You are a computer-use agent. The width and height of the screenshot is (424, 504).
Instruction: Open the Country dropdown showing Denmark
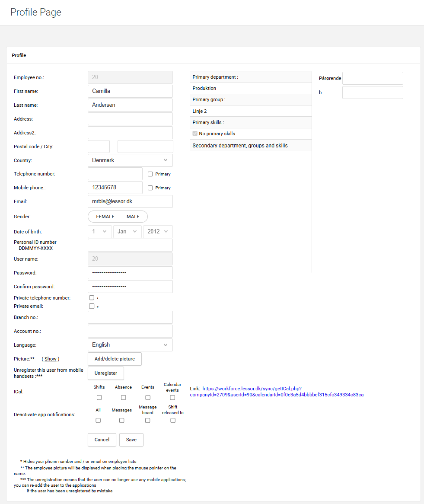coord(130,160)
